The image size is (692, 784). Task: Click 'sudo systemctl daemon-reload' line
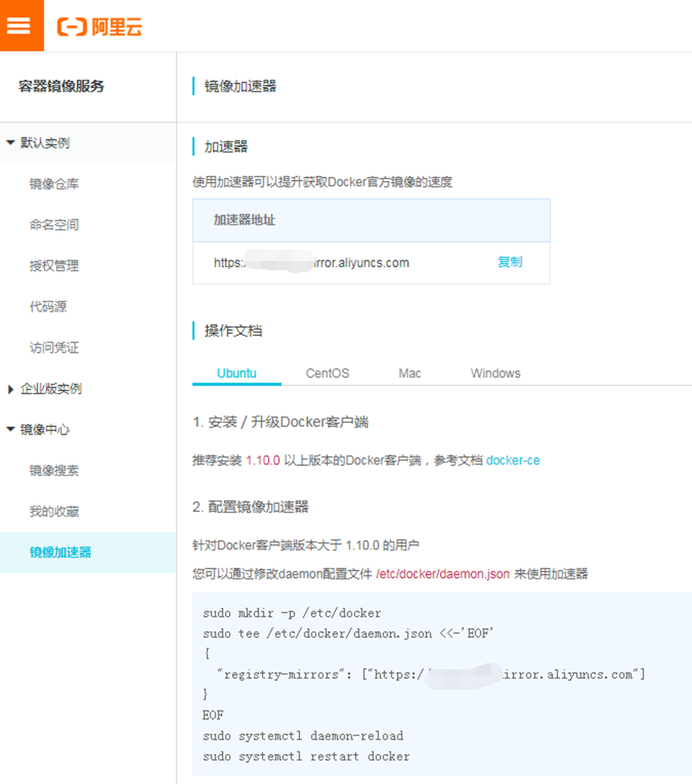[303, 736]
